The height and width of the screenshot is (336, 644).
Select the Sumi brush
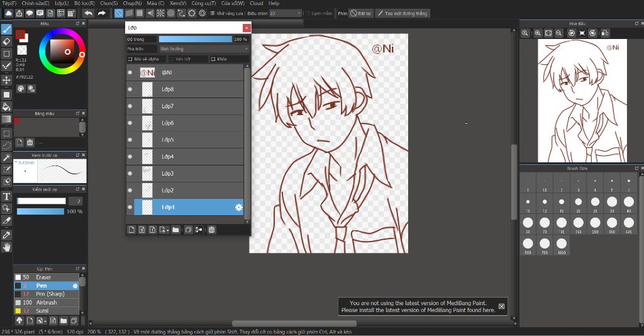tap(47, 311)
